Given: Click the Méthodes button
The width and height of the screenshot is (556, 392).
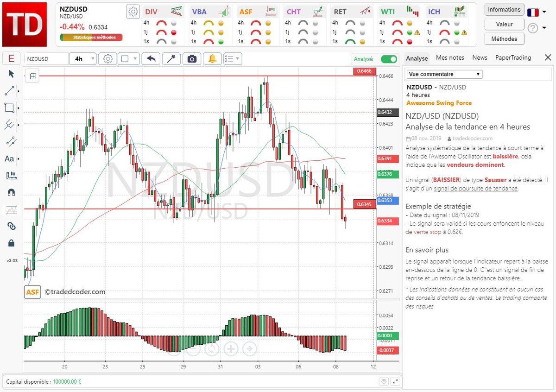Looking at the screenshot, I should point(504,39).
